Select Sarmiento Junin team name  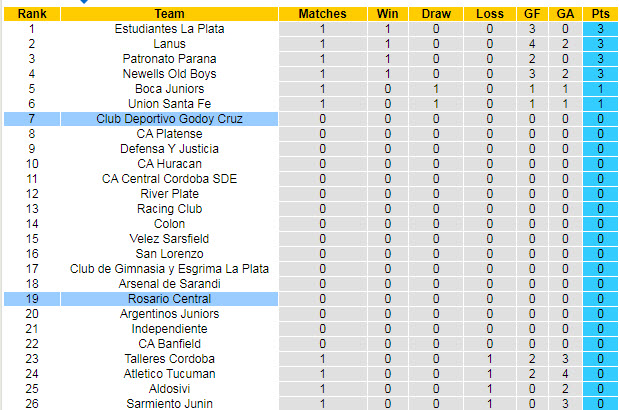[x=169, y=403]
